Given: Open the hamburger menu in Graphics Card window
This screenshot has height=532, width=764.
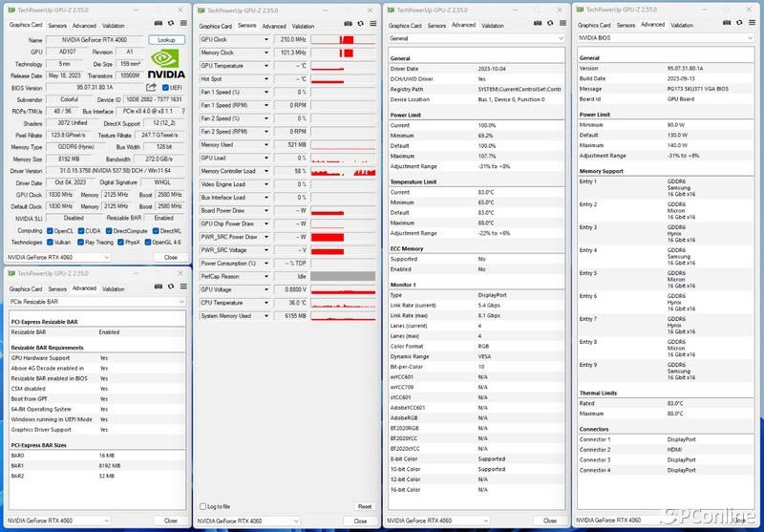Looking at the screenshot, I should tap(183, 23).
